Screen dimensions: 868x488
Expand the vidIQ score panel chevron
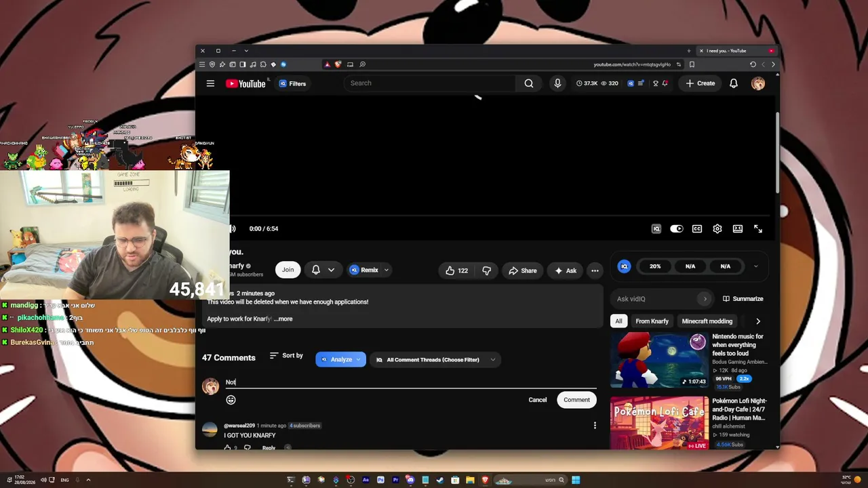pos(756,266)
